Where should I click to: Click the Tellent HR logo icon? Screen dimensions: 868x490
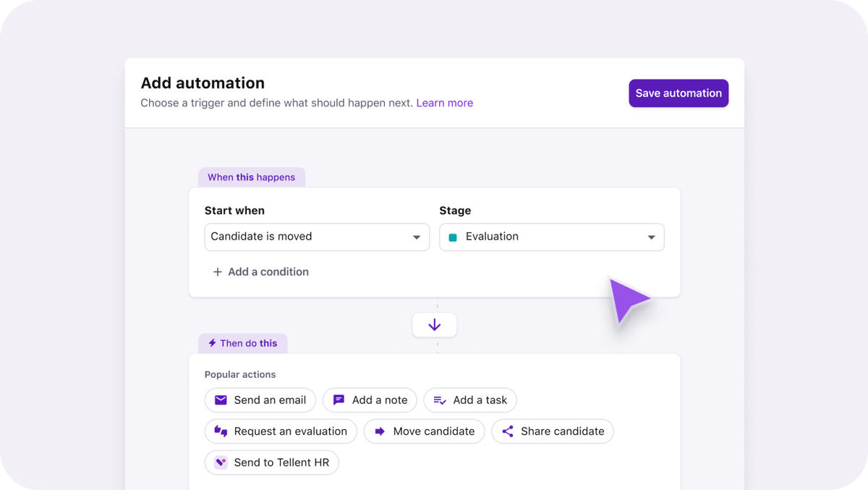[220, 462]
